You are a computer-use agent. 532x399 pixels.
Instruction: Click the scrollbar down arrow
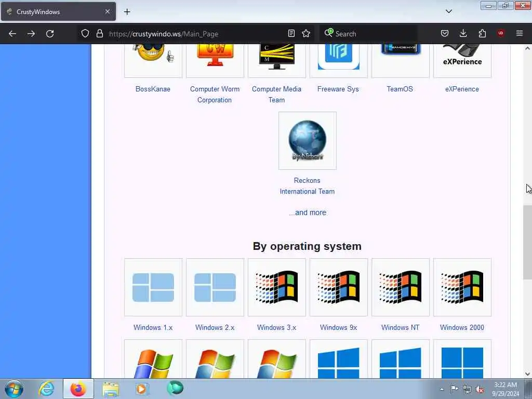tap(527, 374)
